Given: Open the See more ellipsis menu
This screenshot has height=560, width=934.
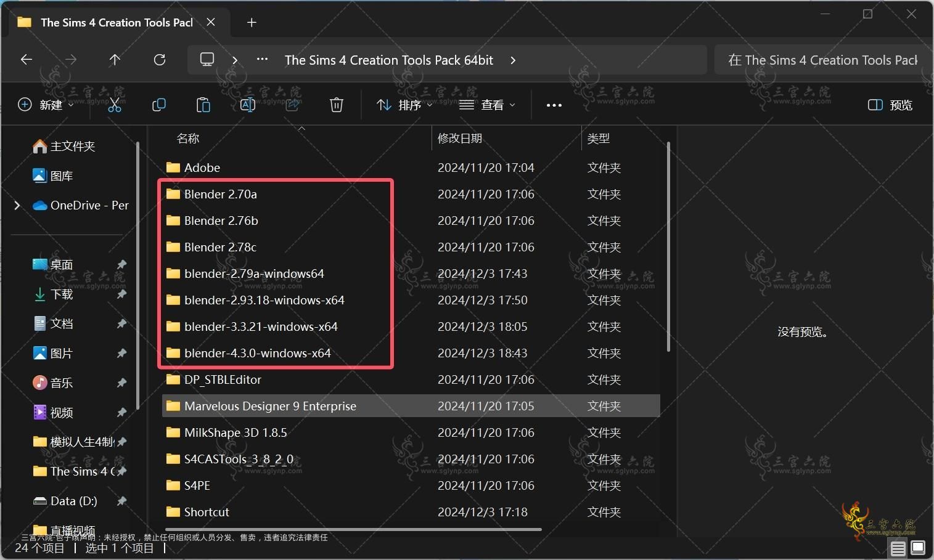Looking at the screenshot, I should click(554, 105).
